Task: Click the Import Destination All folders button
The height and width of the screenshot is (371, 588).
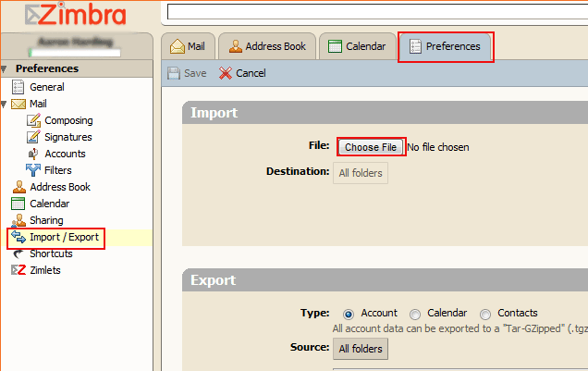Action: (x=361, y=173)
